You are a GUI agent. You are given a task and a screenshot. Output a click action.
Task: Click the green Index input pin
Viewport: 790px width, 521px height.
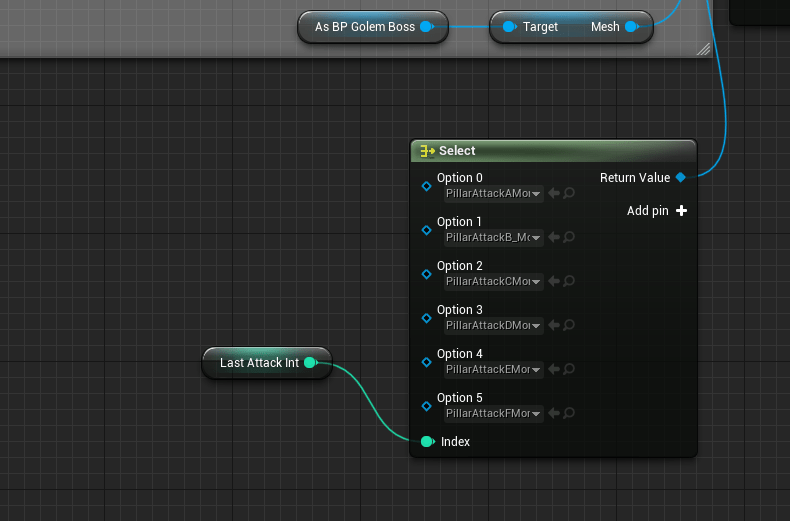pos(427,442)
